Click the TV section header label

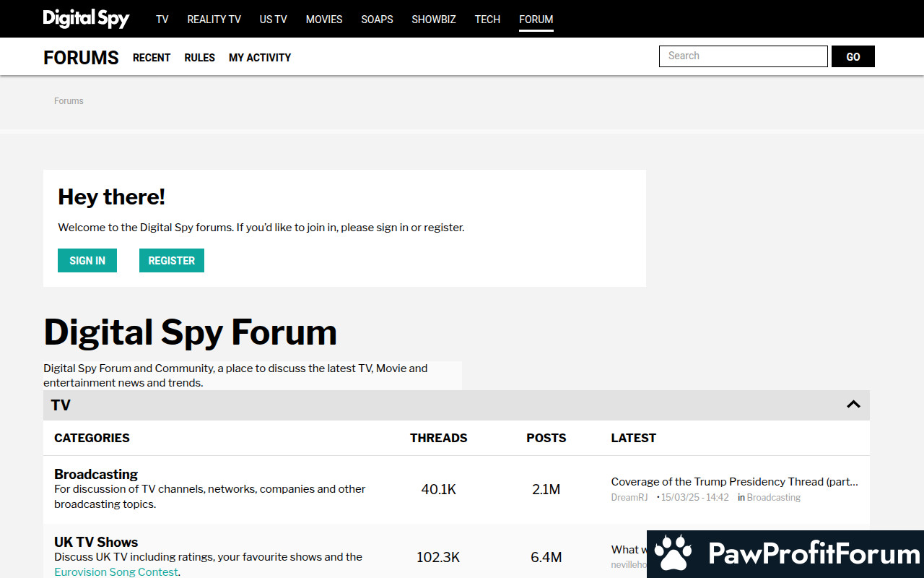point(61,405)
